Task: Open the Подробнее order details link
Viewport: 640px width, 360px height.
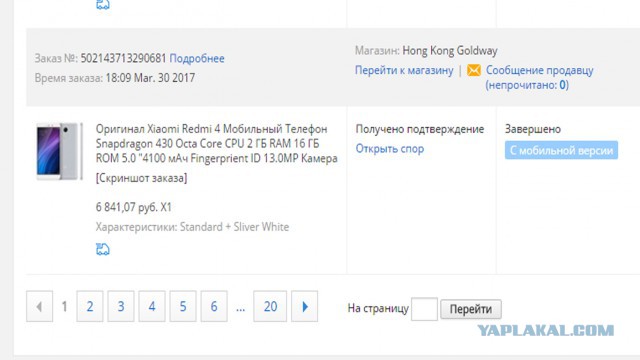Action: 197,58
